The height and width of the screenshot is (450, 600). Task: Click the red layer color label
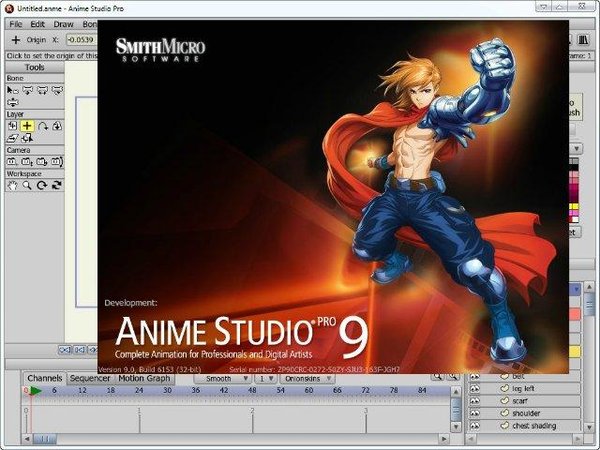pos(575,315)
